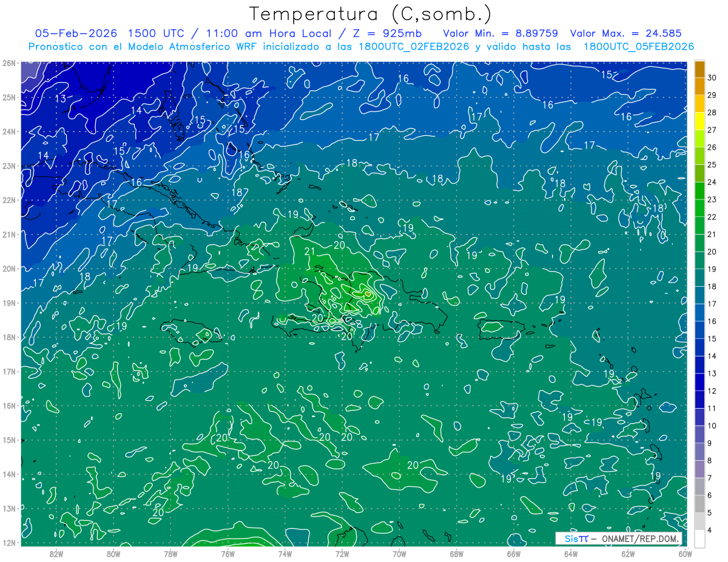Click the '12N' latitude axis label

click(x=9, y=543)
